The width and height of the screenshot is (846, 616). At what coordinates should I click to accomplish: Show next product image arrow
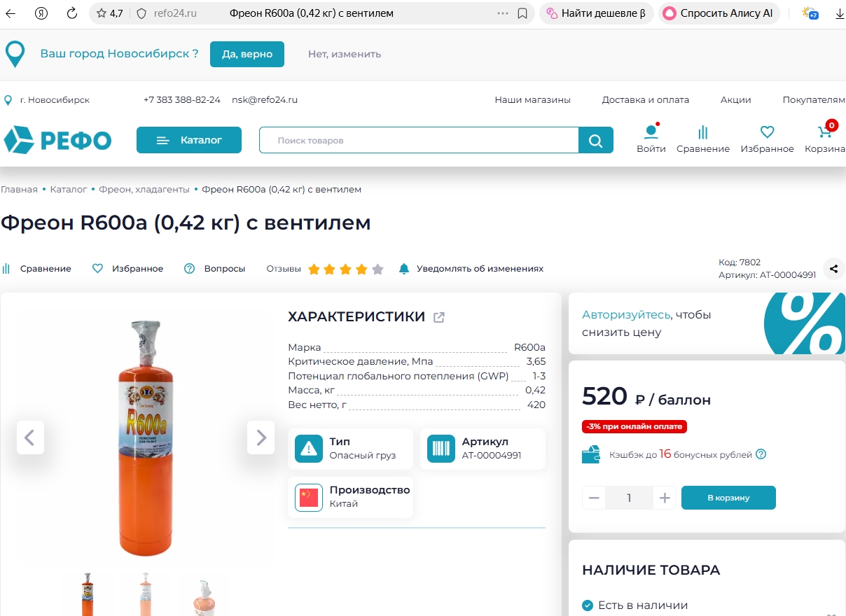coord(261,437)
